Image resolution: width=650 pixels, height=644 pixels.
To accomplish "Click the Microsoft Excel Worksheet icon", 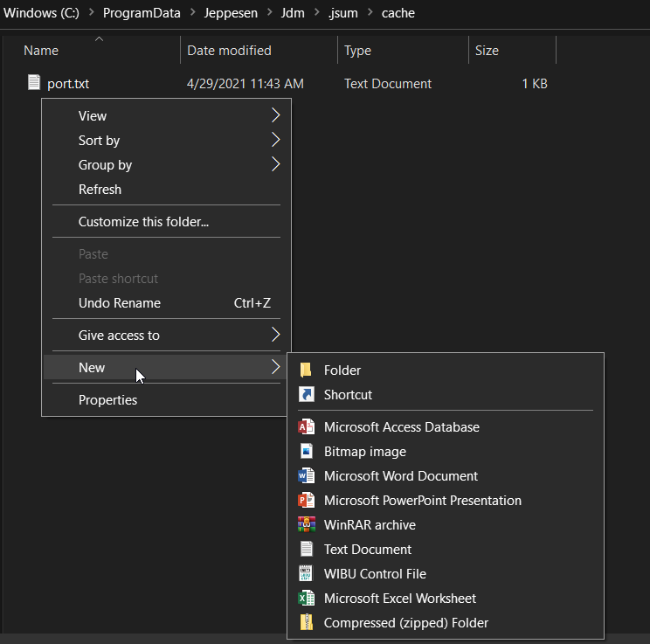I will tap(306, 599).
